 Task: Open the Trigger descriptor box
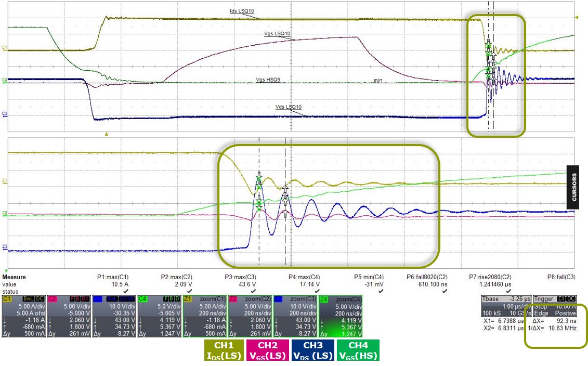[552, 311]
